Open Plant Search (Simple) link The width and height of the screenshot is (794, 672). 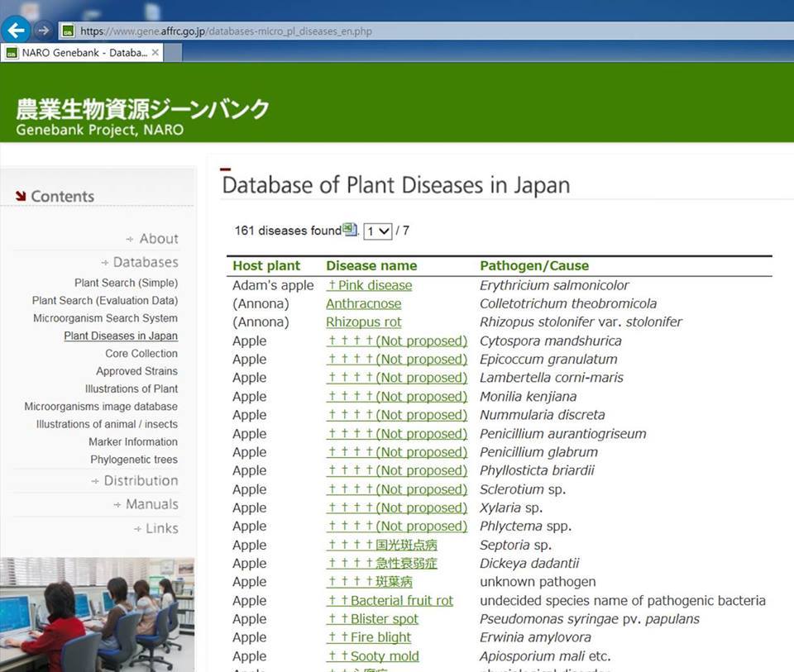[x=126, y=283]
